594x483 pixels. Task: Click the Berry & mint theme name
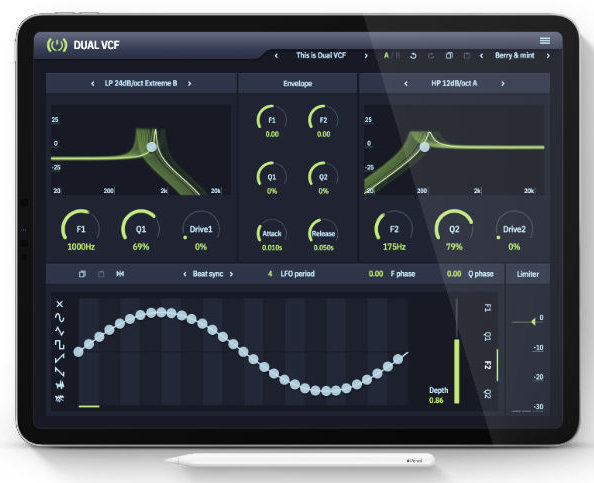tap(514, 55)
